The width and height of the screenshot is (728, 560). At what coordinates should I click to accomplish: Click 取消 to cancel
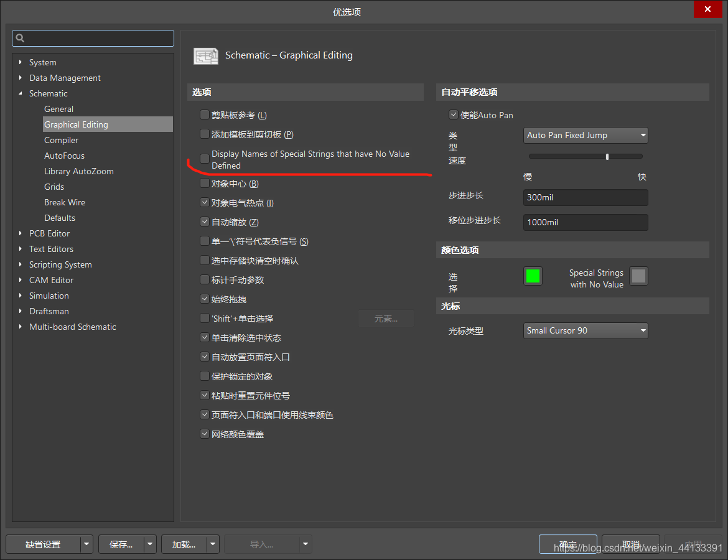(631, 544)
